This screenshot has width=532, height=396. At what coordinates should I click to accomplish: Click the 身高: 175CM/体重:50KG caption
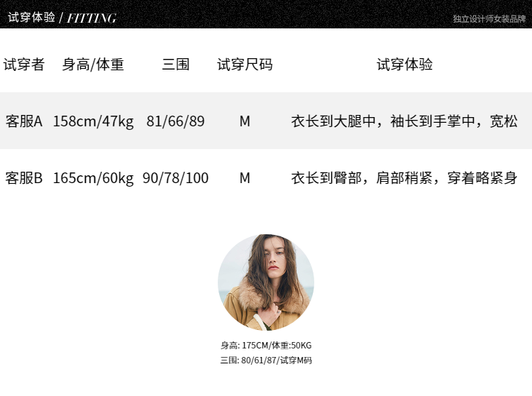pos(266,346)
